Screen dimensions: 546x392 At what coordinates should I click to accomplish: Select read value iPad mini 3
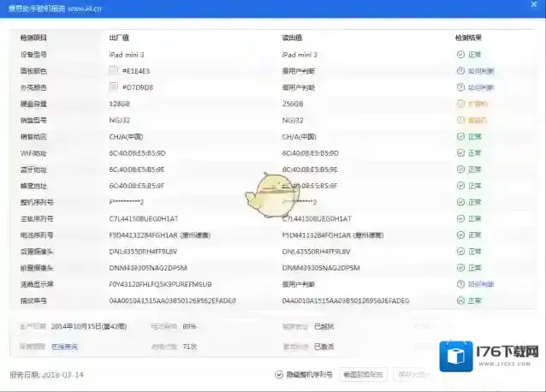pyautogui.click(x=300, y=55)
